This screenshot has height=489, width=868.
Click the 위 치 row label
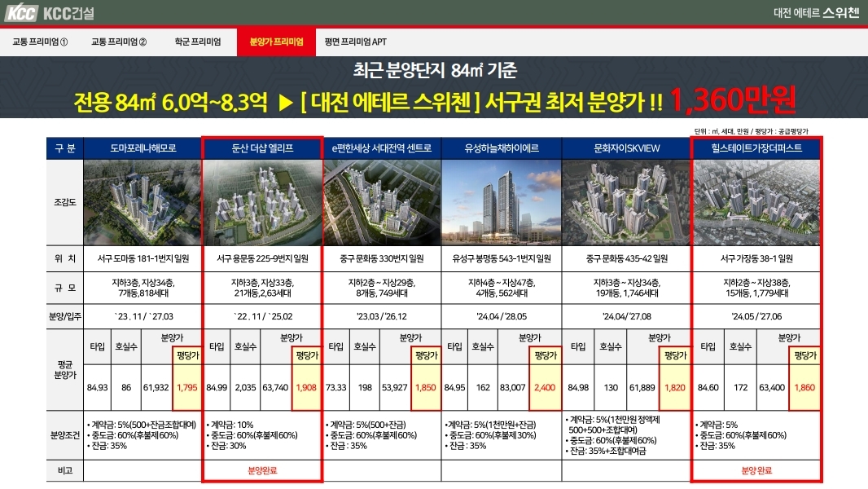(x=65, y=258)
